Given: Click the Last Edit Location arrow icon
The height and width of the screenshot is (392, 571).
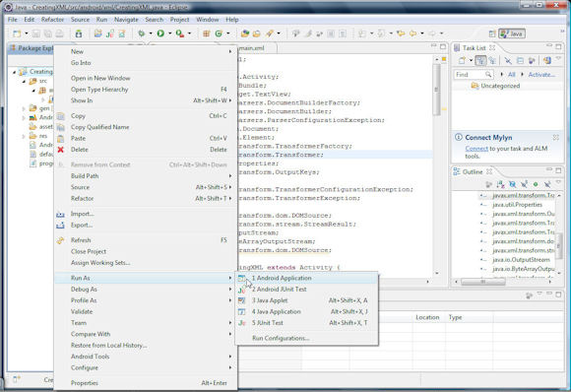Looking at the screenshot, I should (401, 33).
